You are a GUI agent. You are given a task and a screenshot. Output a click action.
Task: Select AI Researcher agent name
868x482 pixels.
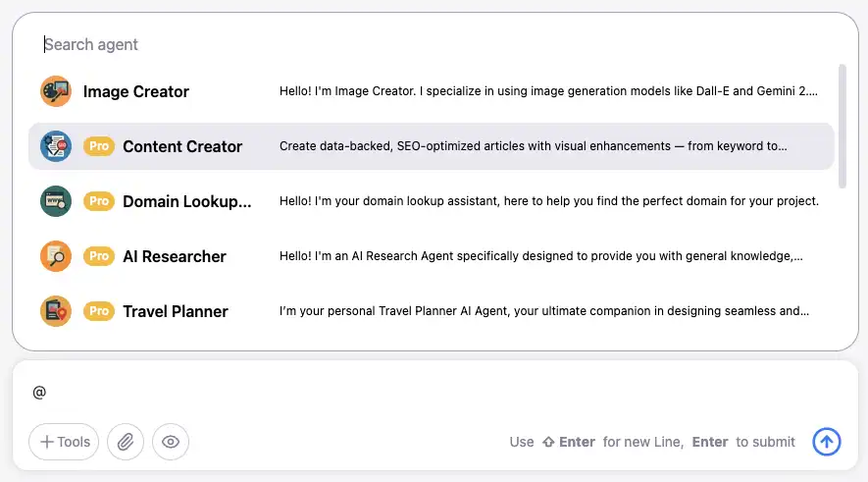pyautogui.click(x=175, y=256)
